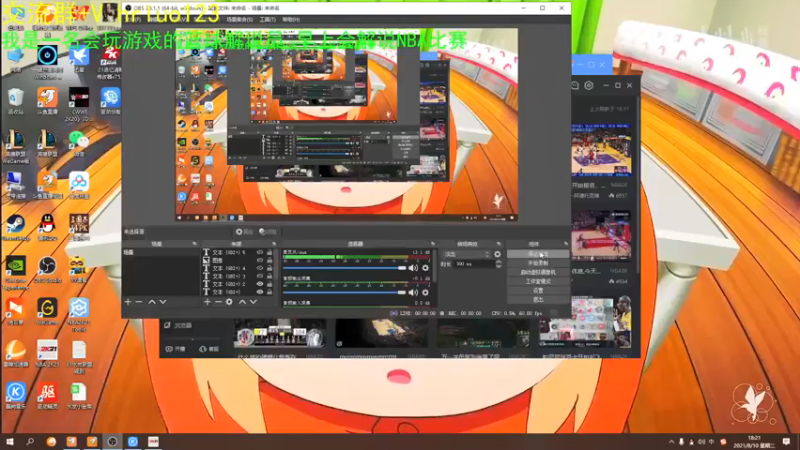800x450 pixels.
Task: Add a new scene with the plus button
Action: click(128, 302)
